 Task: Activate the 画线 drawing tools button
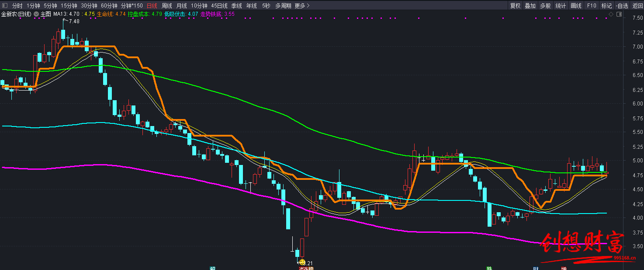coord(576,6)
